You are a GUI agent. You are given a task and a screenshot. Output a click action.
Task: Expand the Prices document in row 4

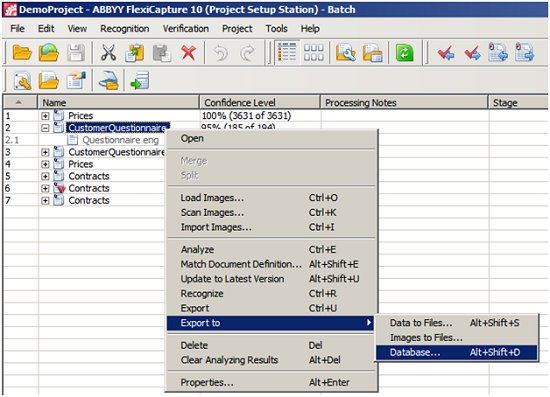tap(45, 164)
